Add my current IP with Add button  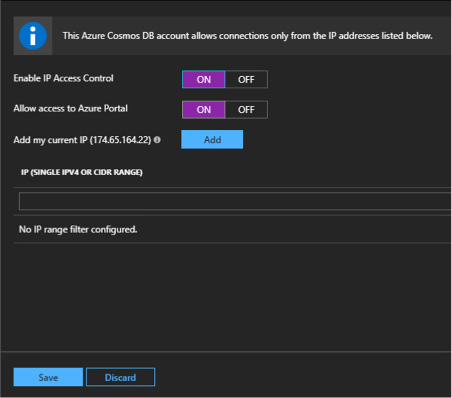(212, 139)
